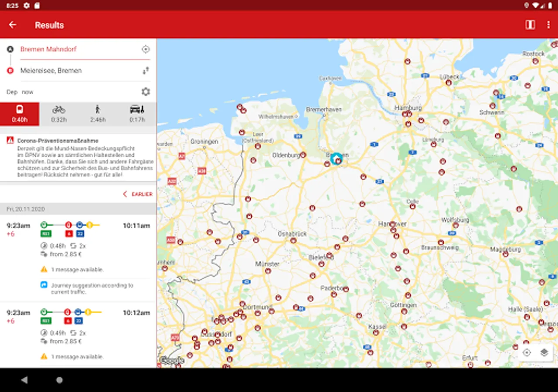The image size is (558, 392).
Task: Select the date header Fri, 20.11.2020
Action: click(x=78, y=209)
